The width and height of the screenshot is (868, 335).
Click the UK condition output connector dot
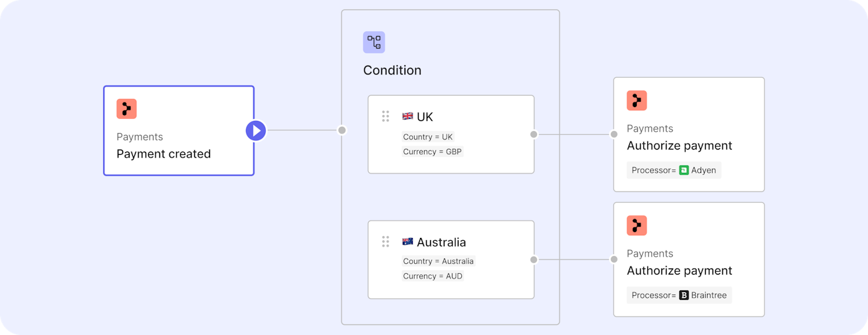(x=534, y=134)
